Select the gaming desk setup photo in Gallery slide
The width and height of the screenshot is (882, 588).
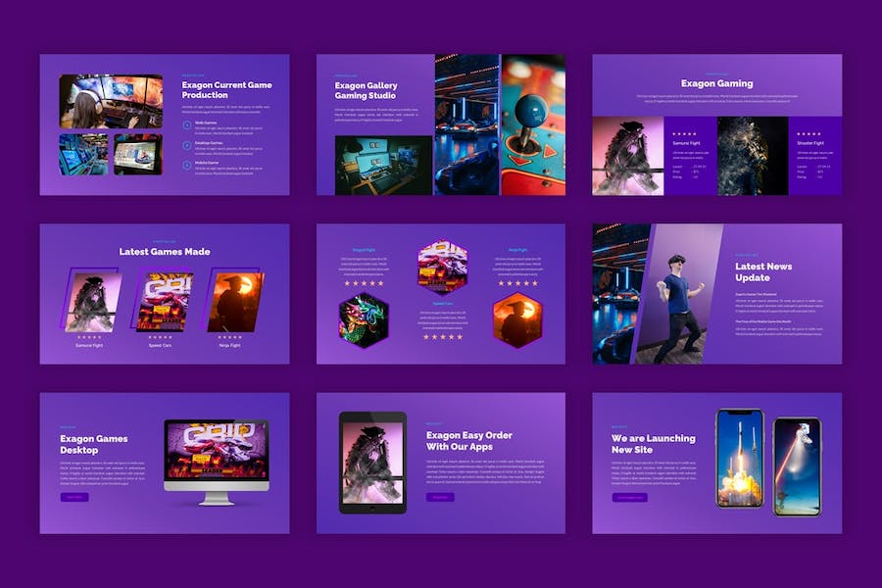click(x=383, y=166)
